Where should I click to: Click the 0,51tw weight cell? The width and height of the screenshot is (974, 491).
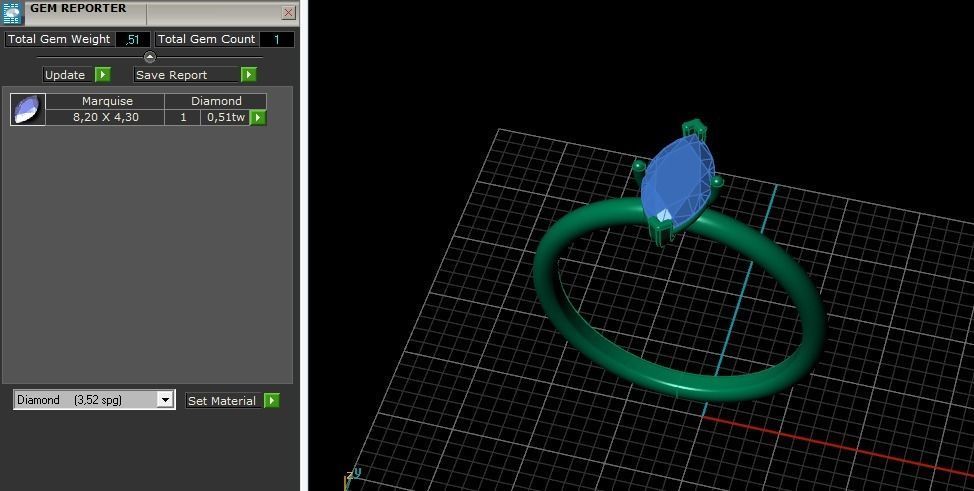click(x=225, y=117)
